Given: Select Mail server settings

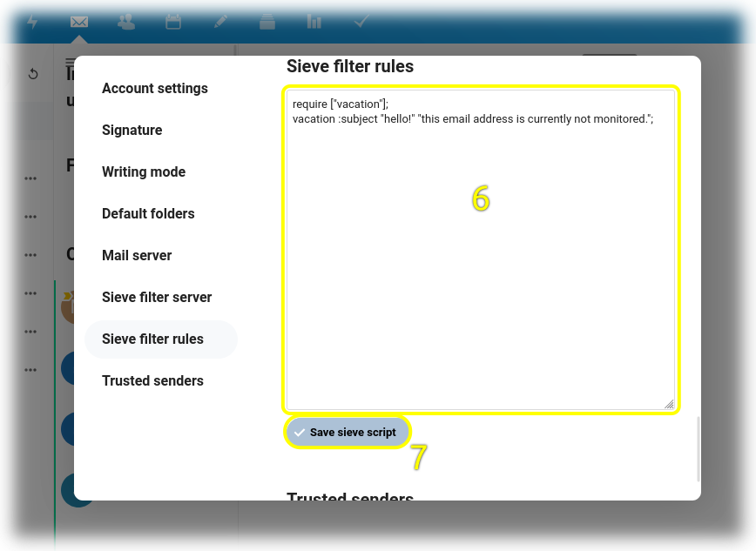Looking at the screenshot, I should [x=137, y=255].
